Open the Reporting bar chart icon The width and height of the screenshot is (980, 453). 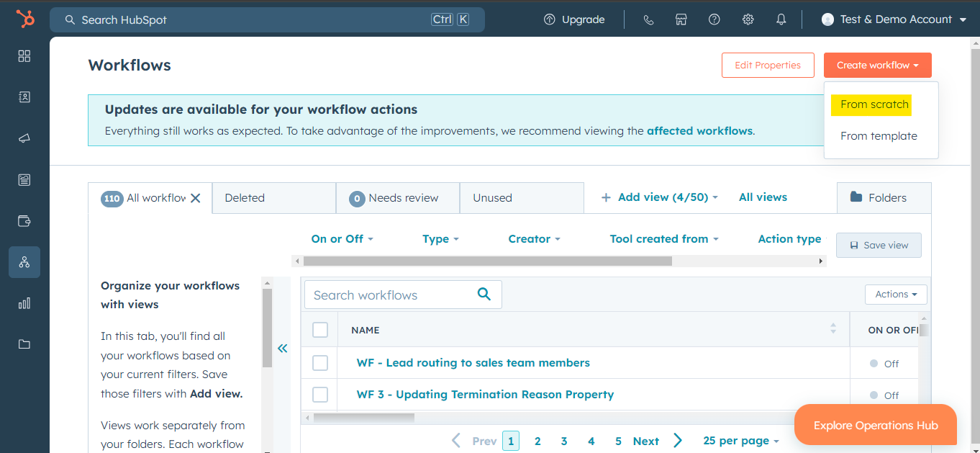point(24,302)
